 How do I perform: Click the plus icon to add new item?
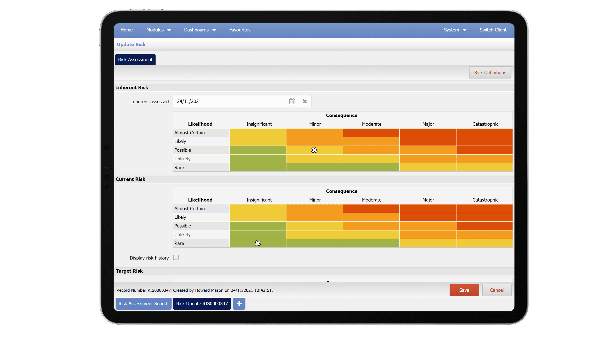[239, 303]
